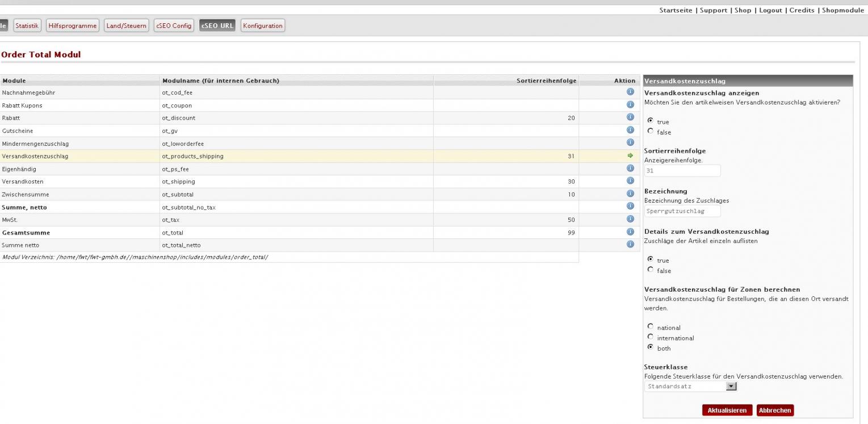Switch to cSEO Config tab
The image size is (868, 424).
[x=173, y=26]
